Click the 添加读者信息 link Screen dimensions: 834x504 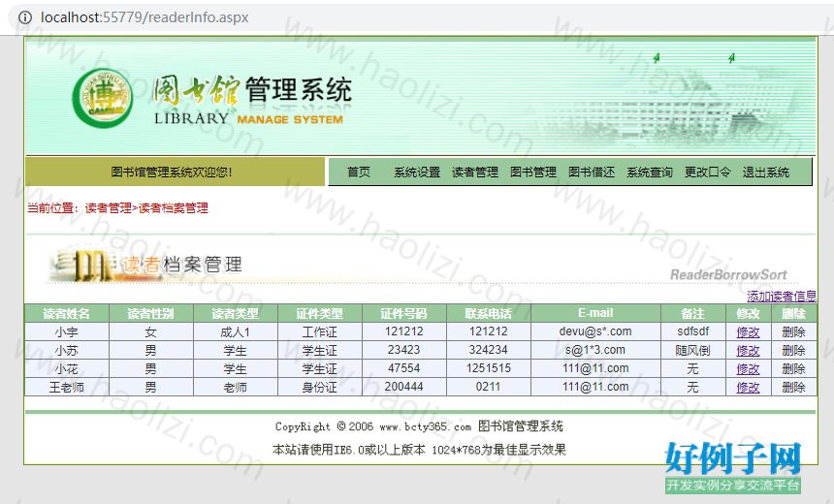click(782, 297)
